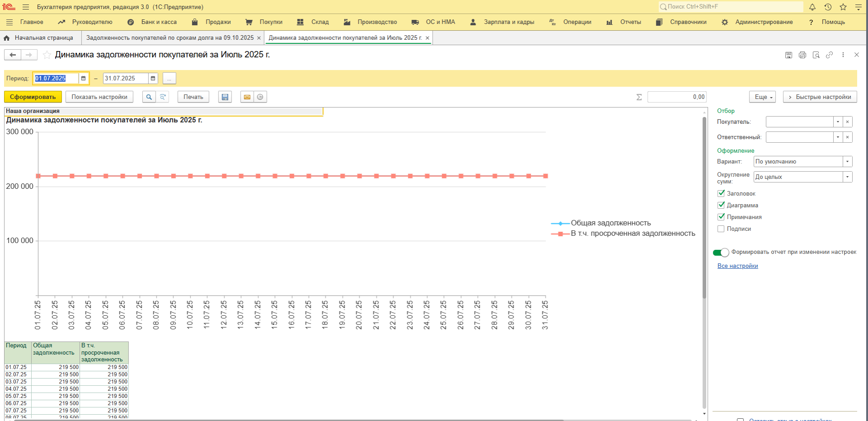Screen dimensions: 868x421
Task: Open the Продажи menu section
Action: click(217, 22)
